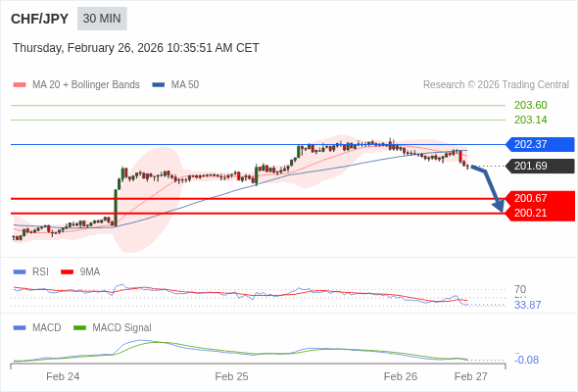
Task: Click the Feb 26 axis date
Action: click(x=401, y=377)
